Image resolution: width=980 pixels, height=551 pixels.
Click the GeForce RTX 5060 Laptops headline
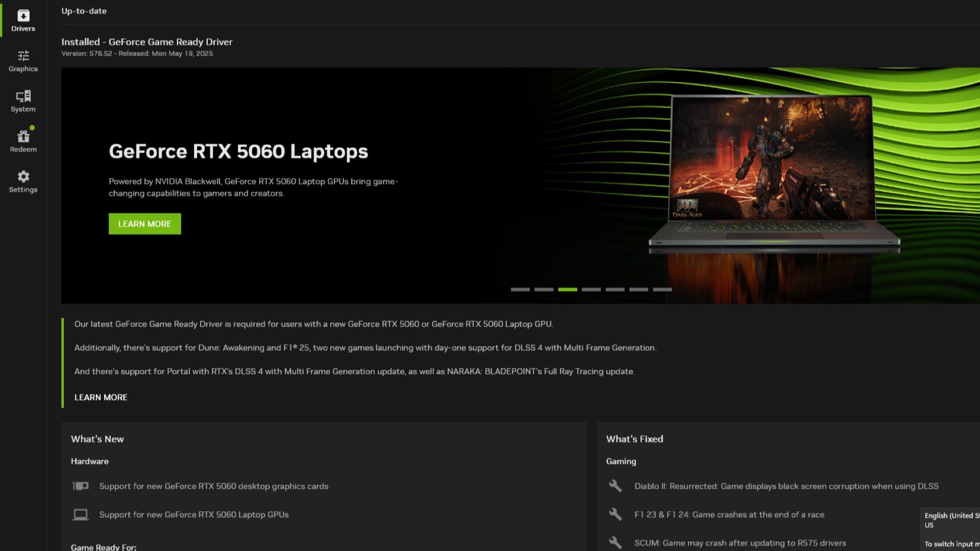click(238, 152)
